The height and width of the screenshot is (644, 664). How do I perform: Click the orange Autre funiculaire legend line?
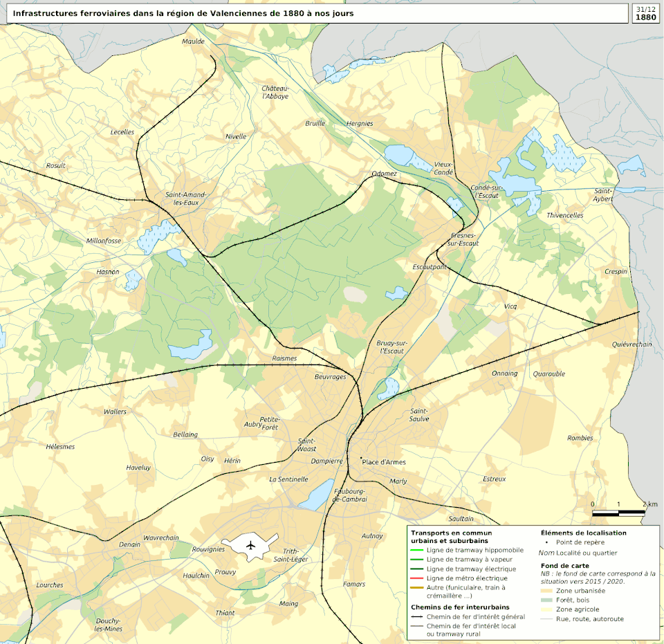pos(417,588)
